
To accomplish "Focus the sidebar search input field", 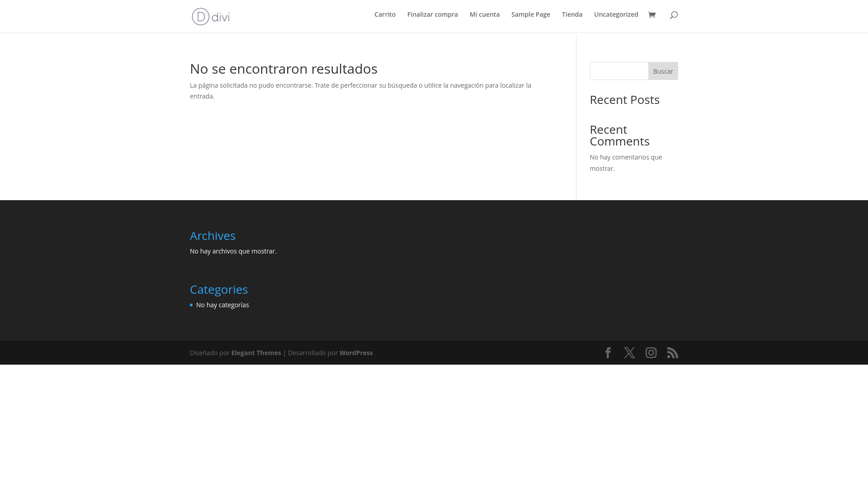I will click(x=619, y=71).
